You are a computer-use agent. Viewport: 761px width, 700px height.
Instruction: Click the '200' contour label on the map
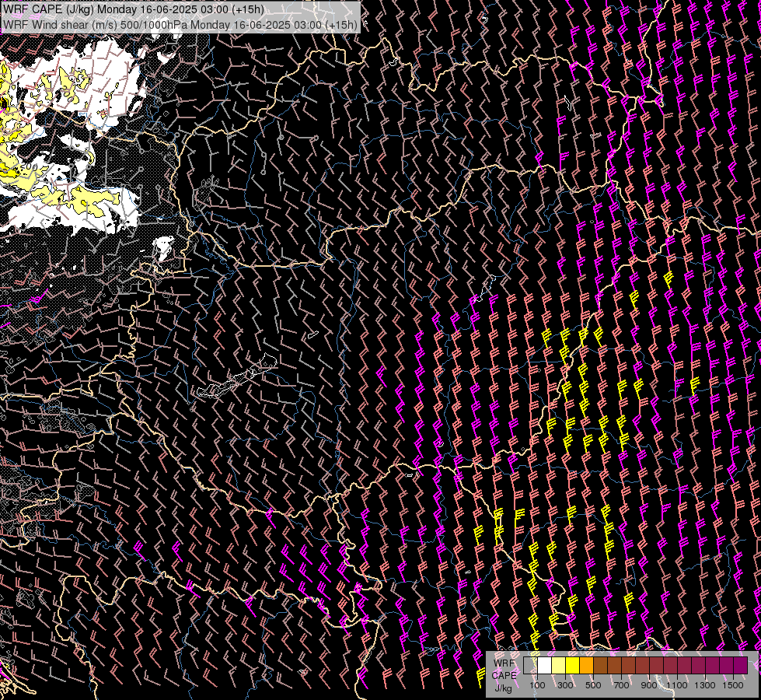29,166
